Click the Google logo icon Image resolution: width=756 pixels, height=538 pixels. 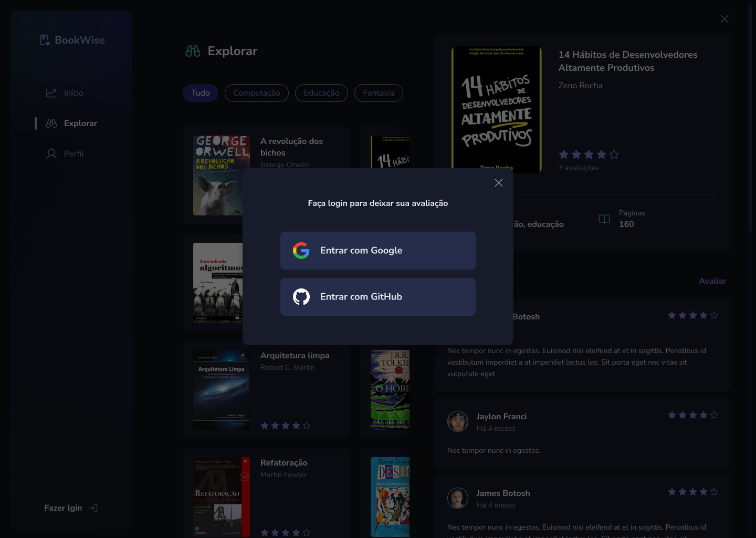[301, 251]
